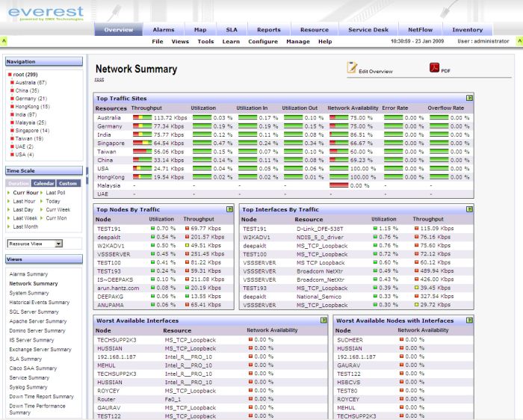Click the right green caret icon near user name

519,41
